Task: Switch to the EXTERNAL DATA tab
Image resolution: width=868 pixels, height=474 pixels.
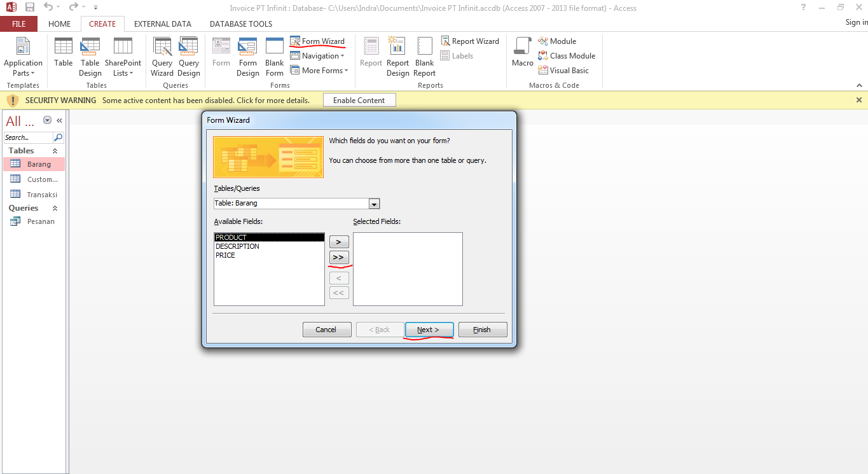Action: tap(162, 24)
